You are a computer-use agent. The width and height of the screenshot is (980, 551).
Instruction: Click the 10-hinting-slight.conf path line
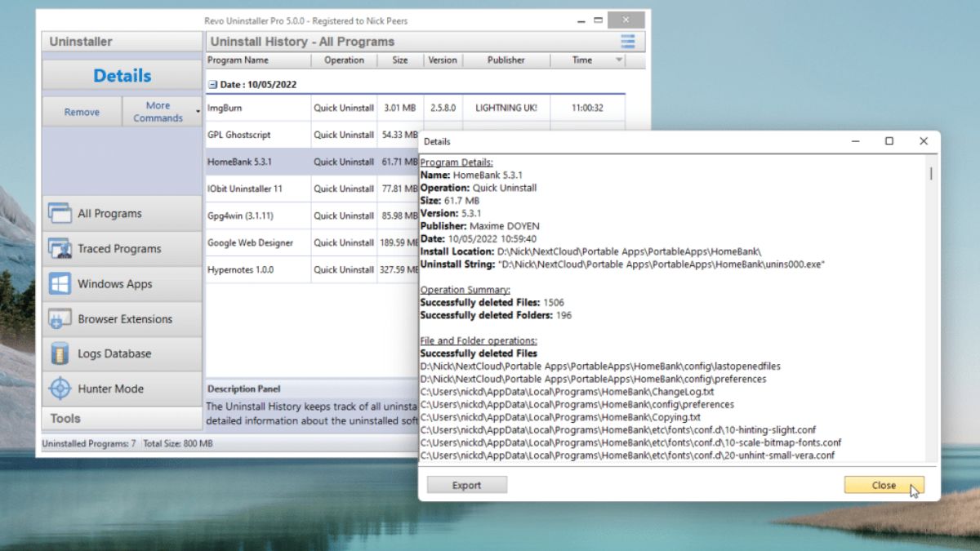(618, 430)
